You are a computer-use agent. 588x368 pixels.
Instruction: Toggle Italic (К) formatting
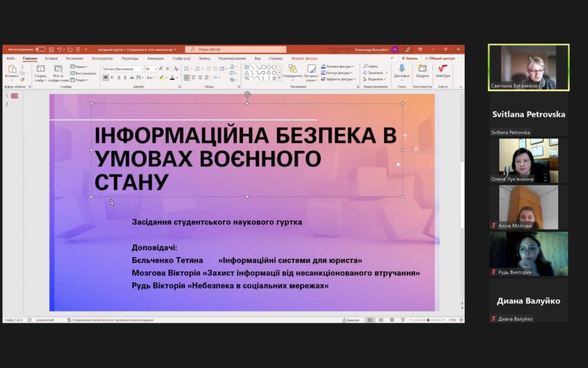coord(112,78)
